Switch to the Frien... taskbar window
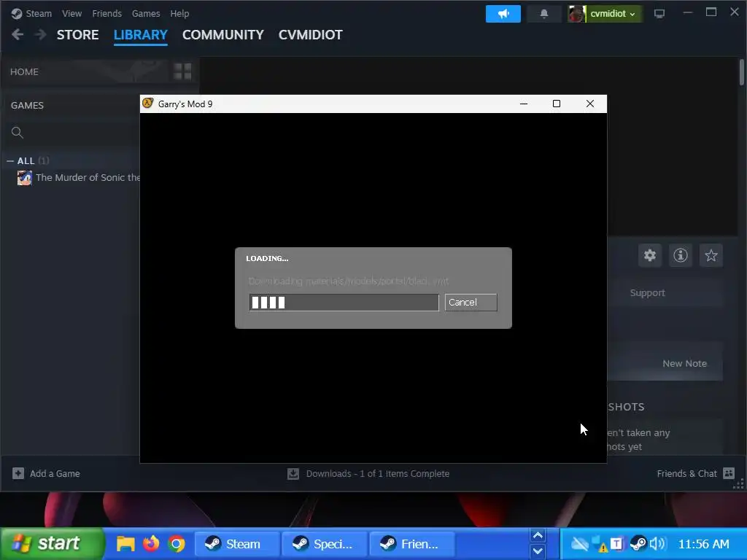 [x=412, y=544]
